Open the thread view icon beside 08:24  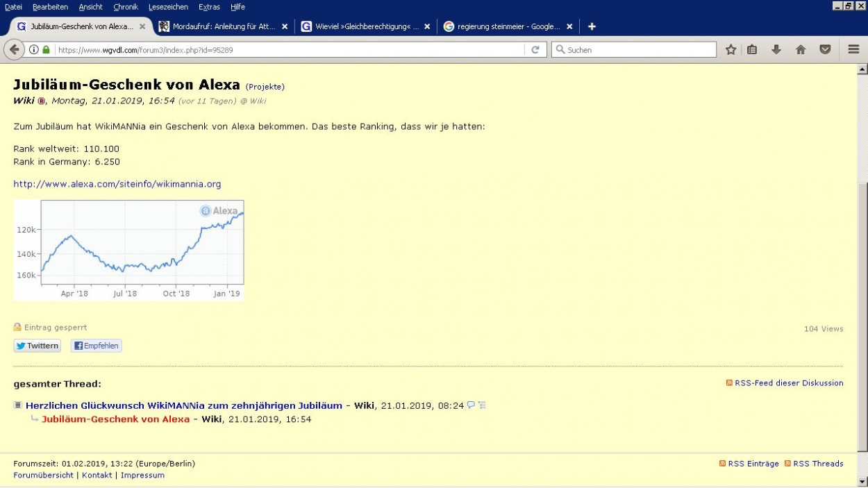pos(482,405)
